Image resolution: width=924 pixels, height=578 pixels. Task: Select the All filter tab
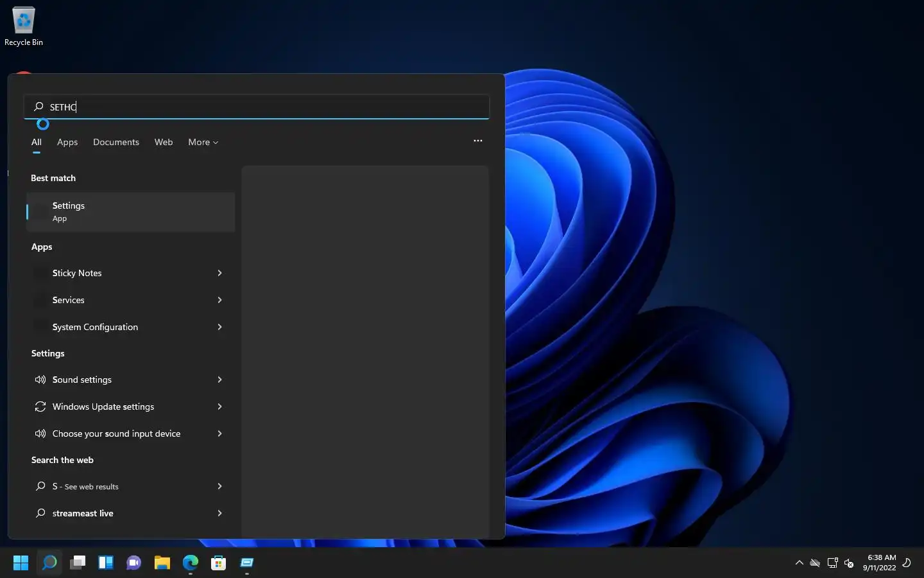click(x=37, y=142)
